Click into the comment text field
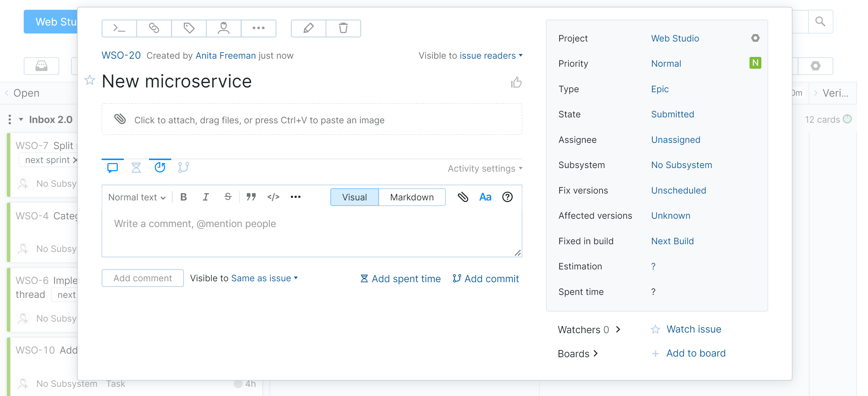 (x=311, y=233)
